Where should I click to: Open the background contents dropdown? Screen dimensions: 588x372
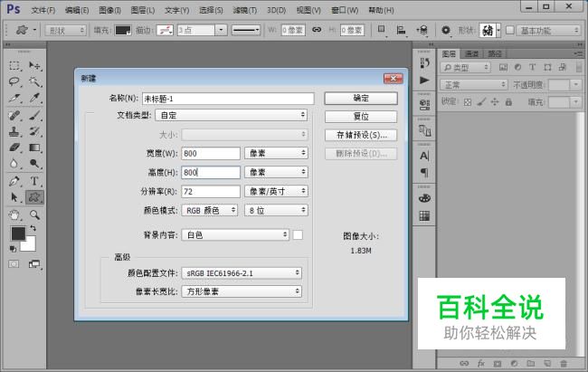coord(235,235)
